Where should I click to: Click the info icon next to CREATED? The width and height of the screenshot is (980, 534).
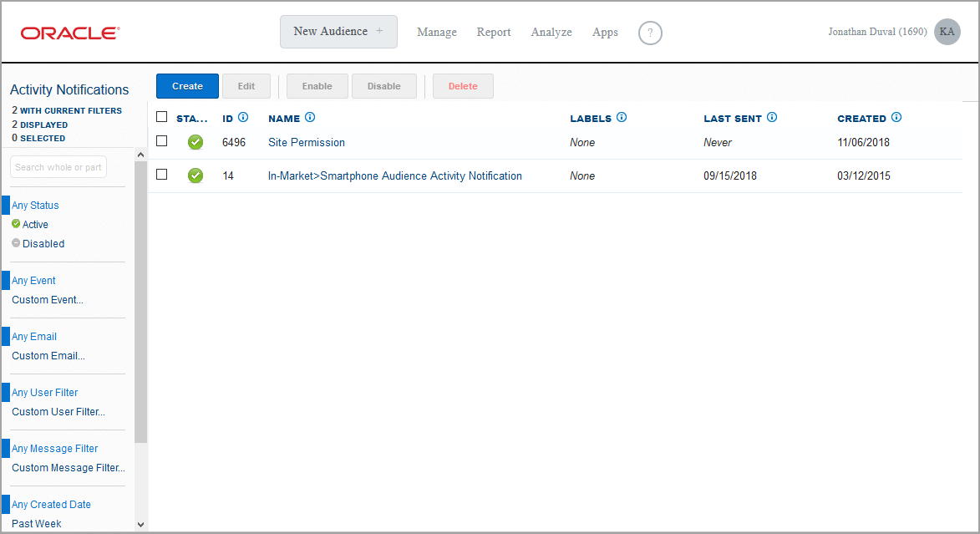896,117
